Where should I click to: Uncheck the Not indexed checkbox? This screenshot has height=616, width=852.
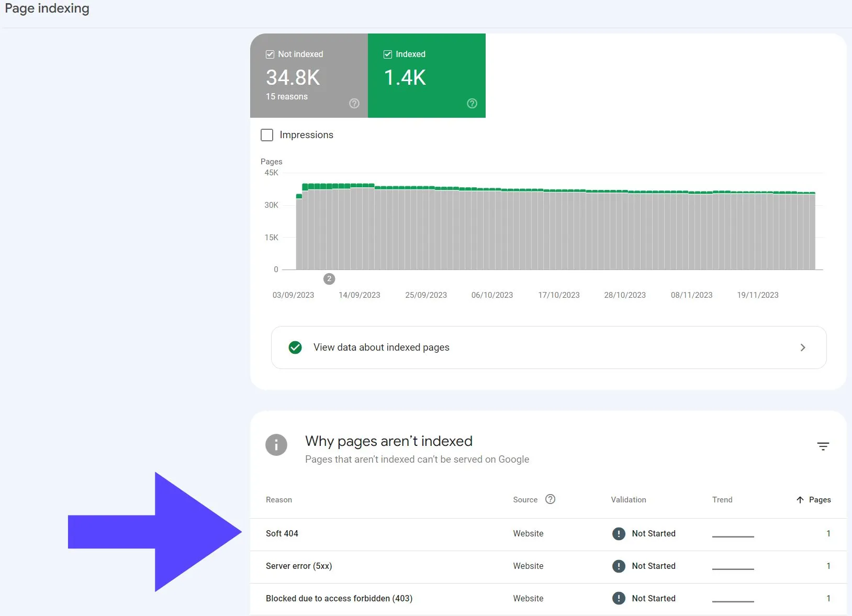tap(270, 54)
